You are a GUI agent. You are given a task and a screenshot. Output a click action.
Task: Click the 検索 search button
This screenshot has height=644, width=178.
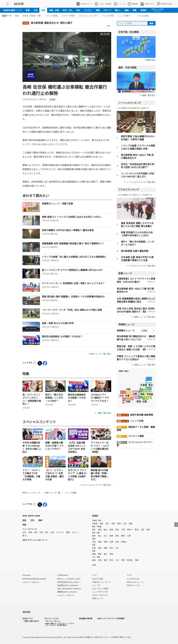[x=152, y=23]
